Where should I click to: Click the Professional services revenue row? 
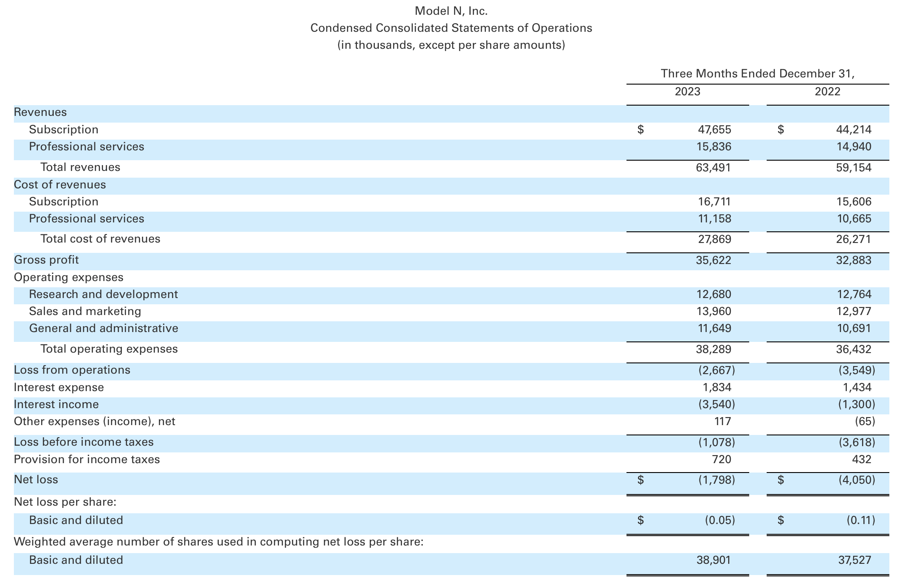pos(86,146)
